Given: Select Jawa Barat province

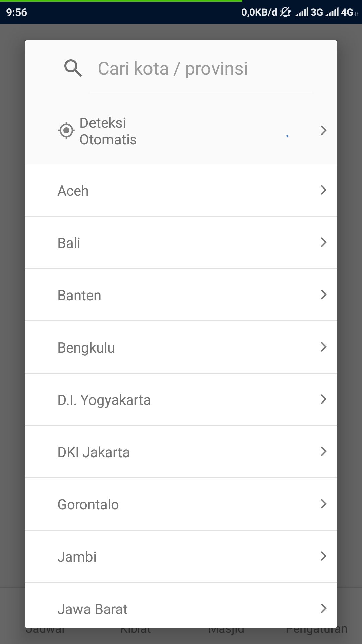Looking at the screenshot, I should 93,609.
